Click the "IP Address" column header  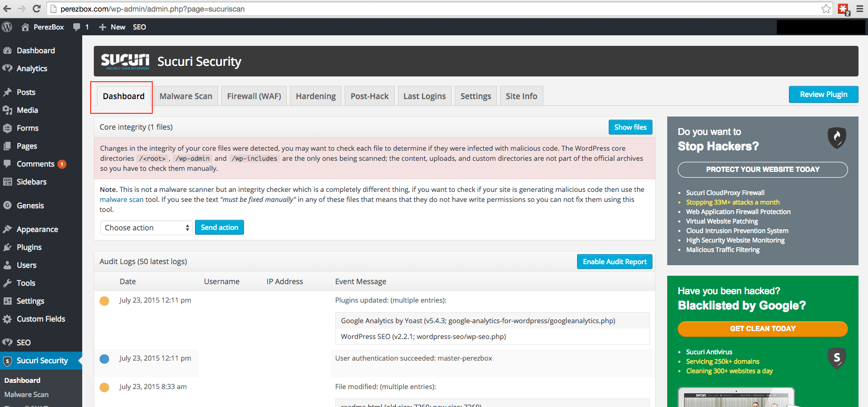pos(285,282)
